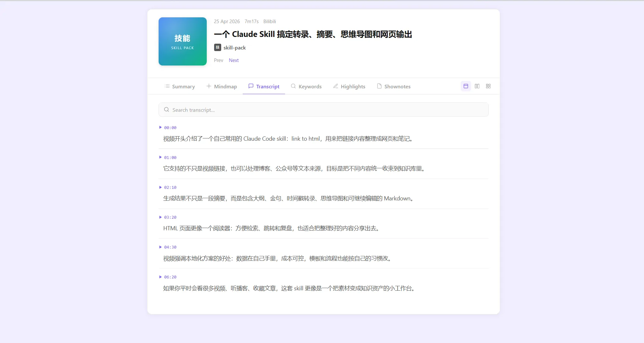Switch to the Mindmap tab

(222, 86)
